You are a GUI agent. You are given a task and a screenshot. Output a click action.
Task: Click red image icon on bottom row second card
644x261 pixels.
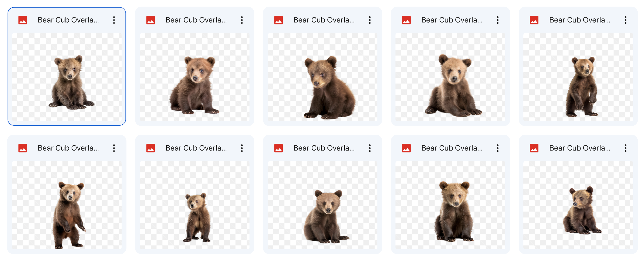[150, 148]
